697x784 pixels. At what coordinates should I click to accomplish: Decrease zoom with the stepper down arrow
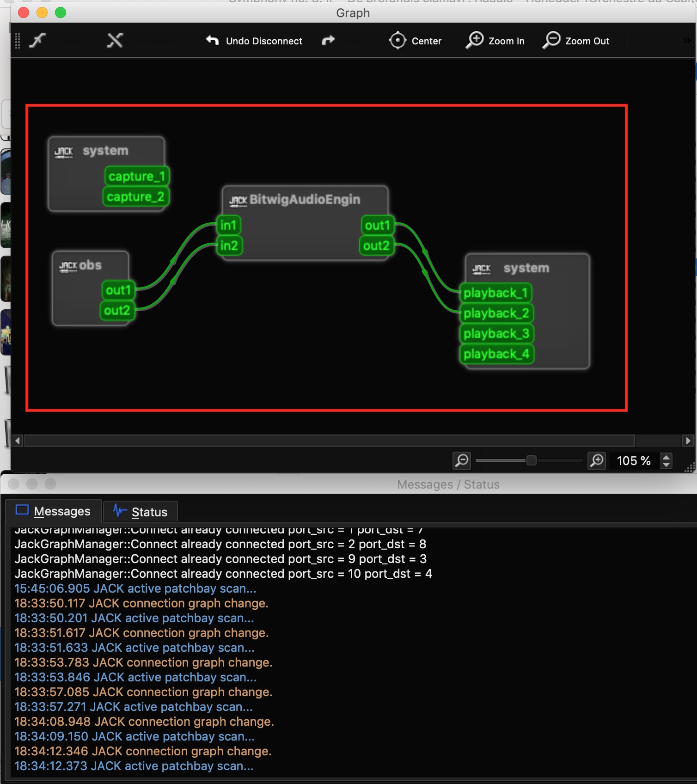pyautogui.click(x=666, y=465)
